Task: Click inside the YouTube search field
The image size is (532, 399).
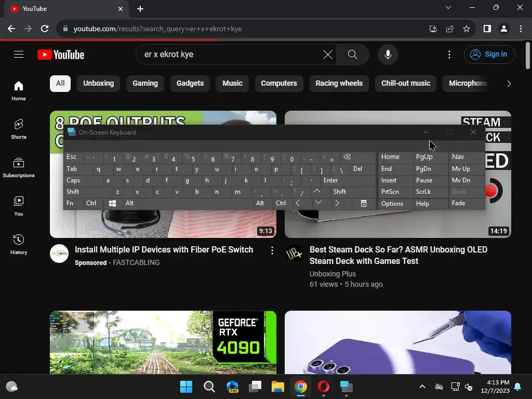Action: (x=231, y=54)
